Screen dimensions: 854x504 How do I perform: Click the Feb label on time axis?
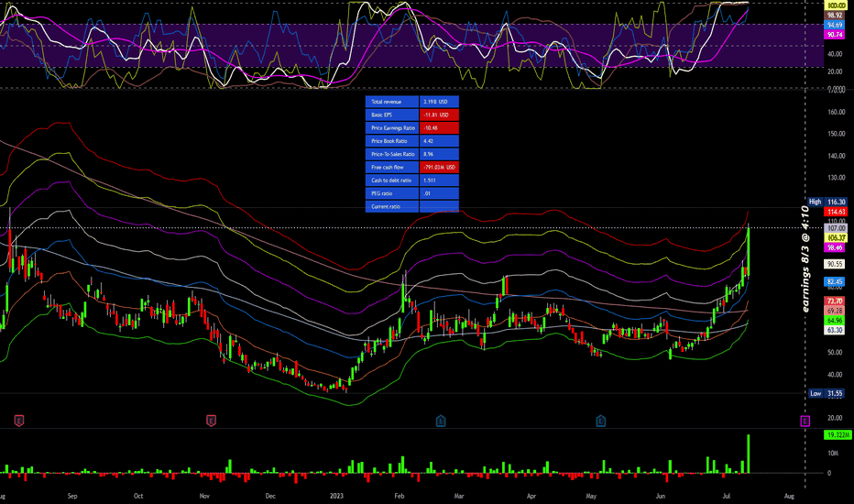pyautogui.click(x=400, y=496)
